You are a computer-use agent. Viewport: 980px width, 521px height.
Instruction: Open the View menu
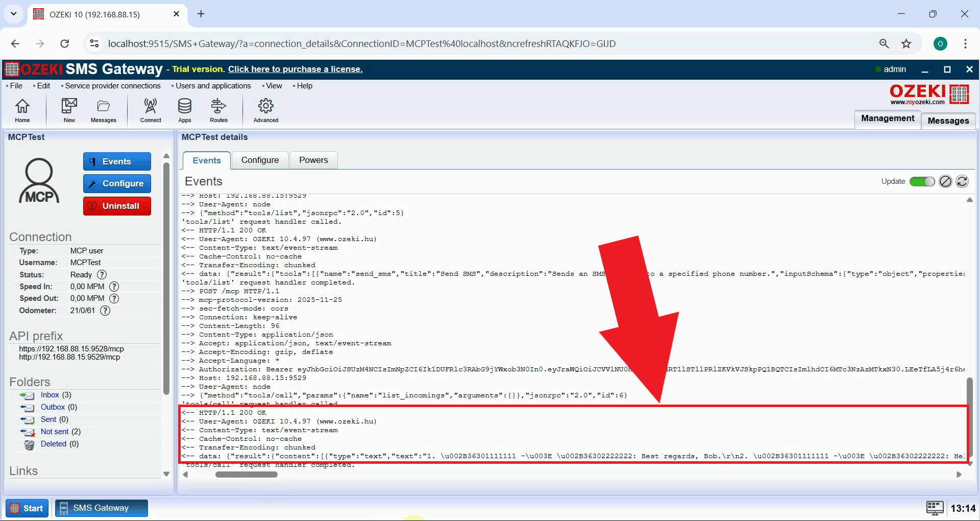tap(274, 86)
